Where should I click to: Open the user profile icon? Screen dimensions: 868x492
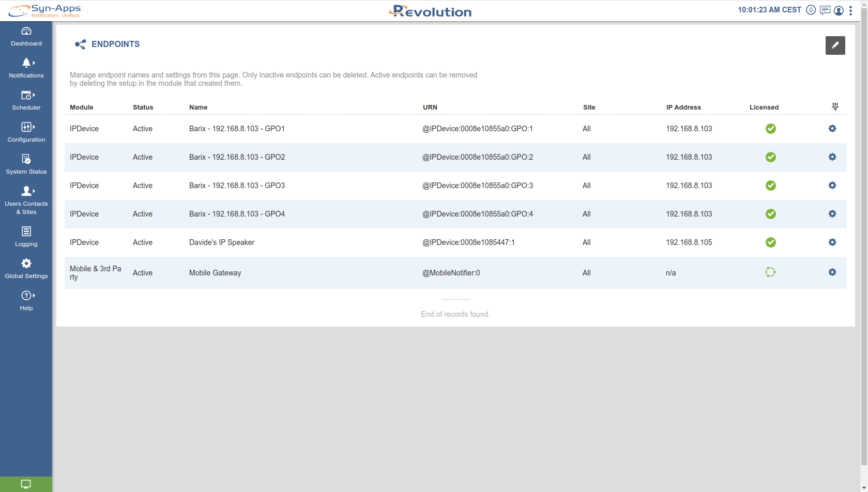[x=839, y=10]
